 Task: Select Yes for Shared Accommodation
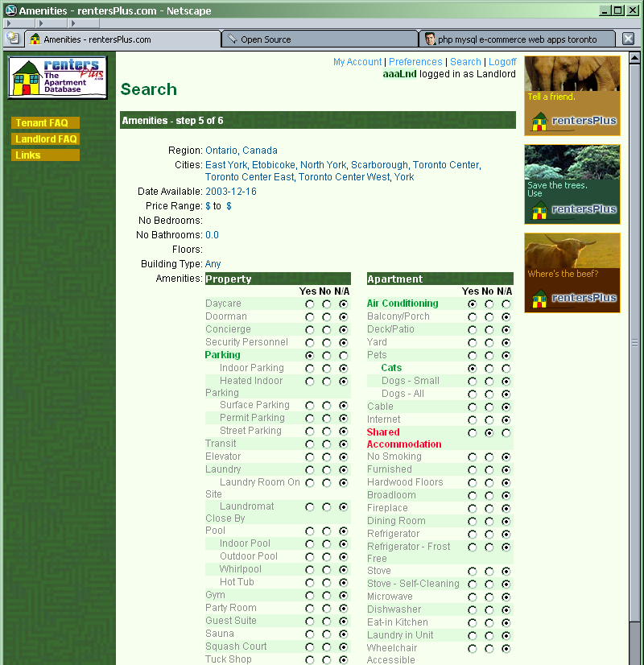[x=472, y=433]
